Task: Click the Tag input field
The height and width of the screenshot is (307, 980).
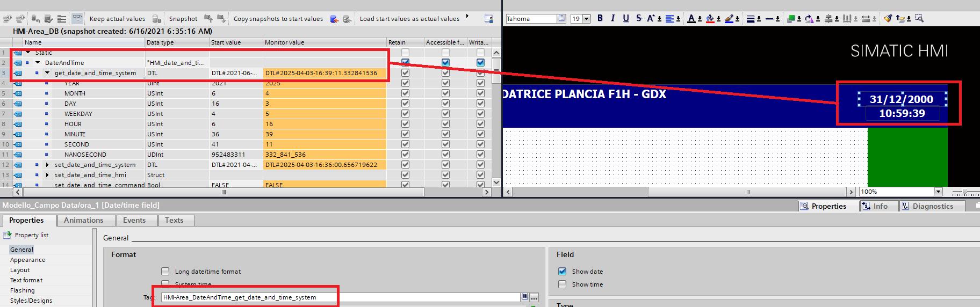Action: point(341,297)
